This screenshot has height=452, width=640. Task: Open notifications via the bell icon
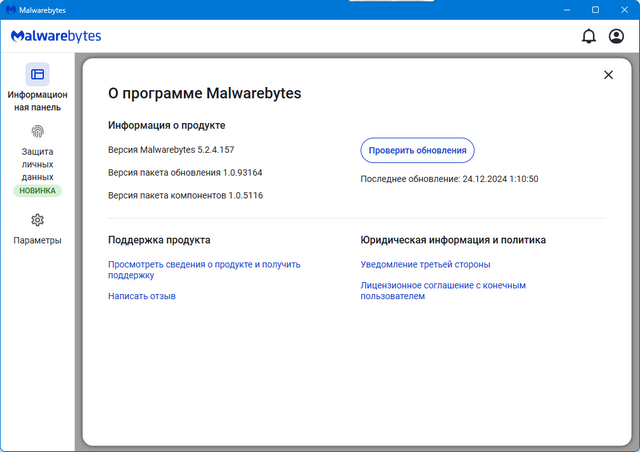[x=588, y=37]
